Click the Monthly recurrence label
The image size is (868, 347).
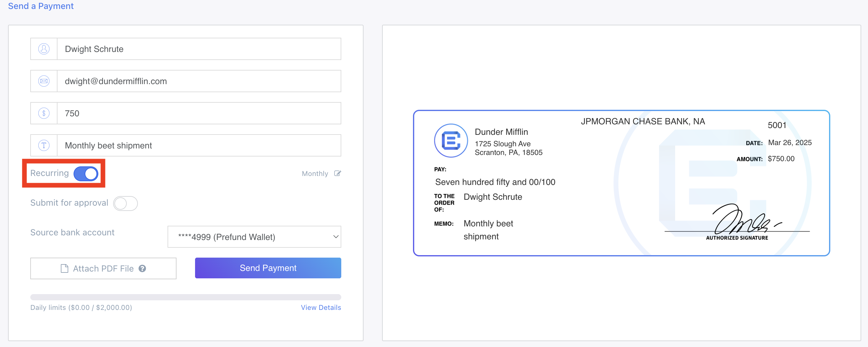pos(315,174)
